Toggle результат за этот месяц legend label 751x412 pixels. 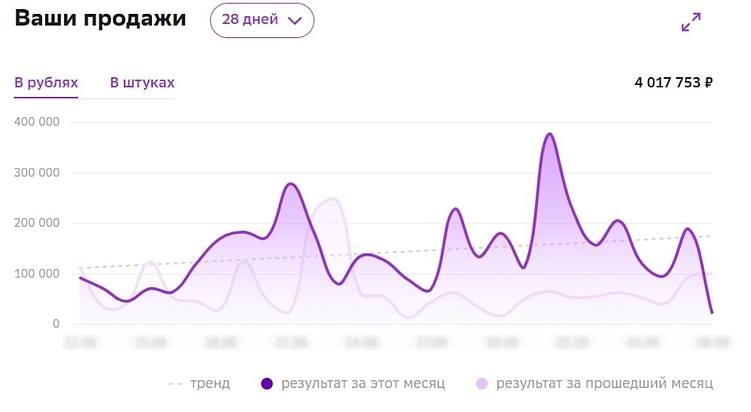tap(363, 383)
